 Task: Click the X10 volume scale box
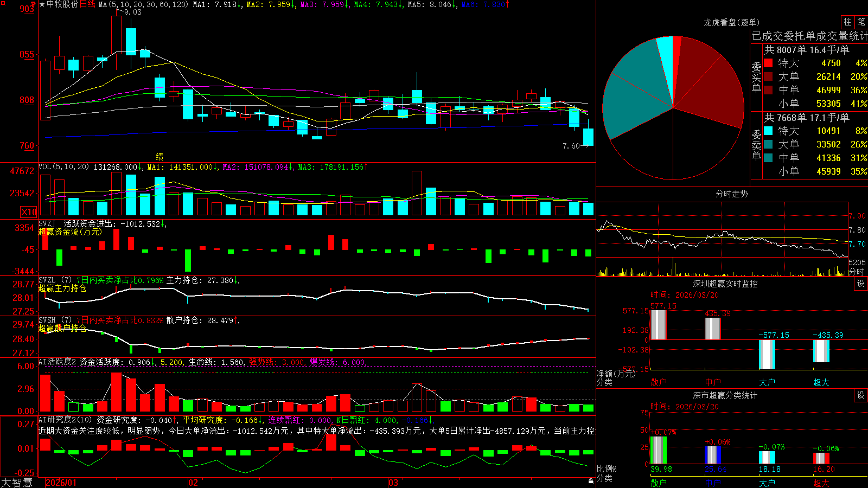click(29, 212)
